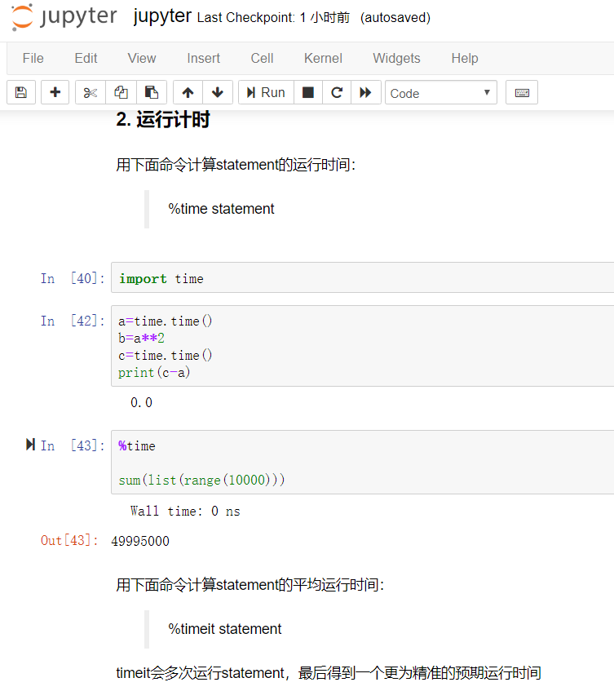Select the In [42] prompt
Viewport: 614px width, 700px height.
pyautogui.click(x=73, y=321)
